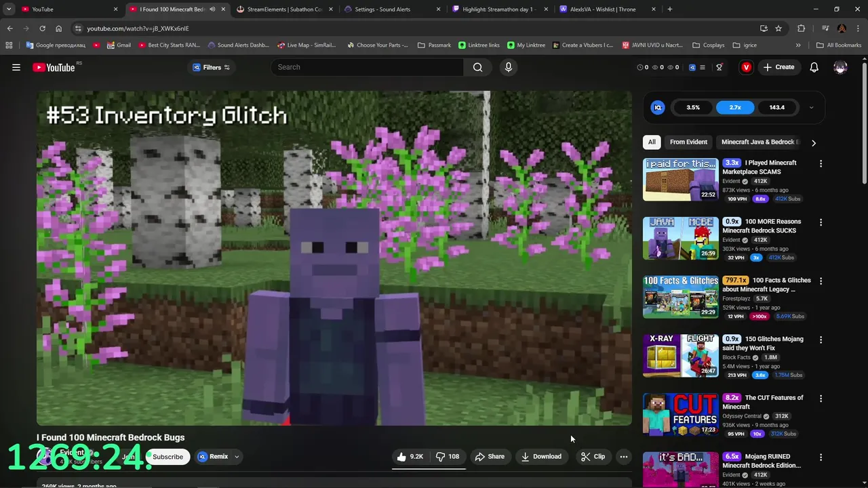Open options for Marketplace SCAMS video
Viewport: 868px width, 488px height.
821,163
